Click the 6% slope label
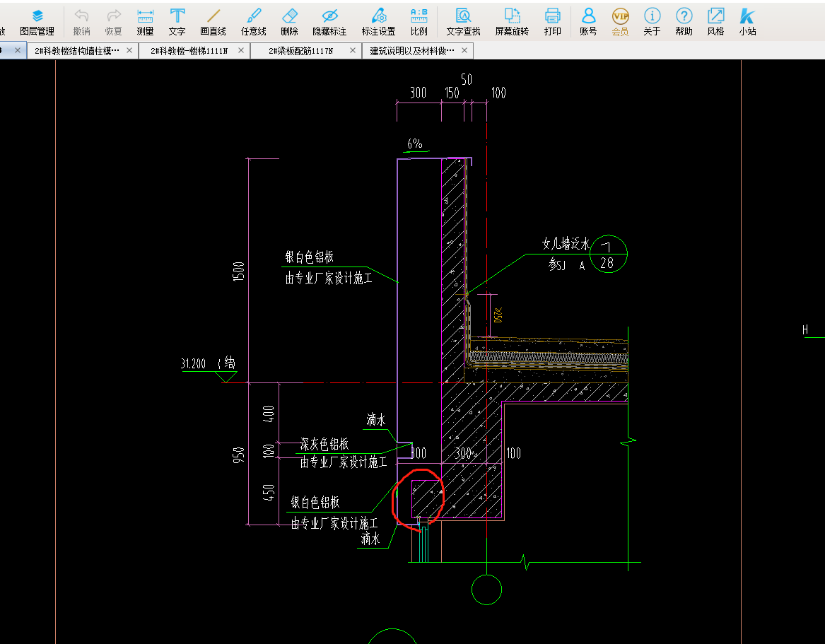 (414, 144)
